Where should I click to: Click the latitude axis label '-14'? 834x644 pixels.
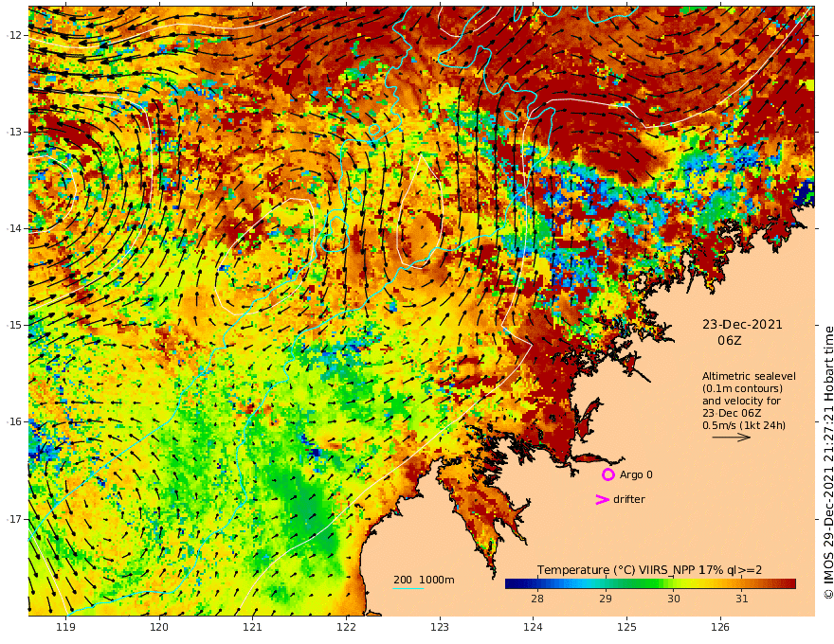coord(13,228)
